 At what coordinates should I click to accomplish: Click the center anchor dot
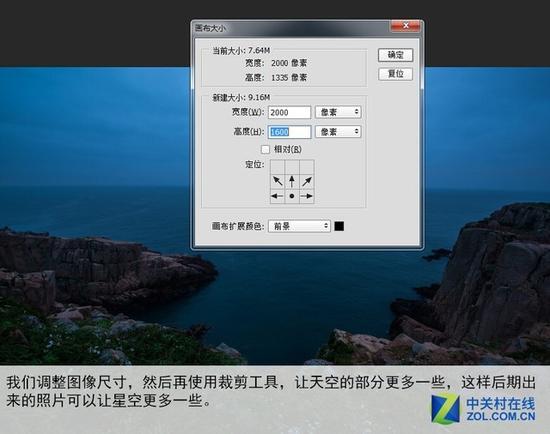click(292, 196)
